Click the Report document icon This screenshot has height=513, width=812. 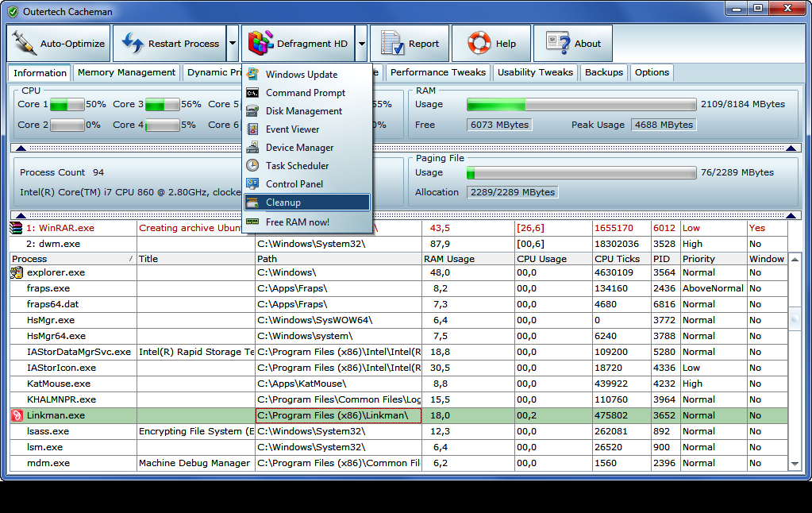392,44
